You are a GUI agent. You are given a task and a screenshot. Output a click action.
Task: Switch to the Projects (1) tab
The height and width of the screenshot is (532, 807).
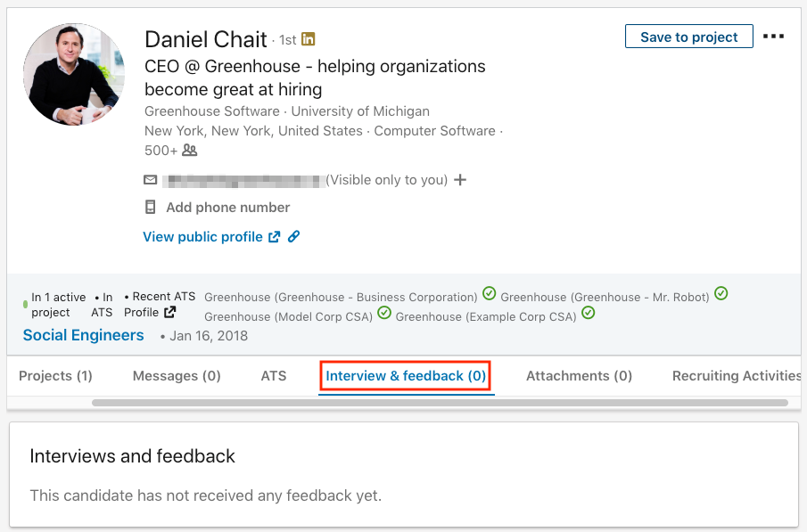coord(55,376)
